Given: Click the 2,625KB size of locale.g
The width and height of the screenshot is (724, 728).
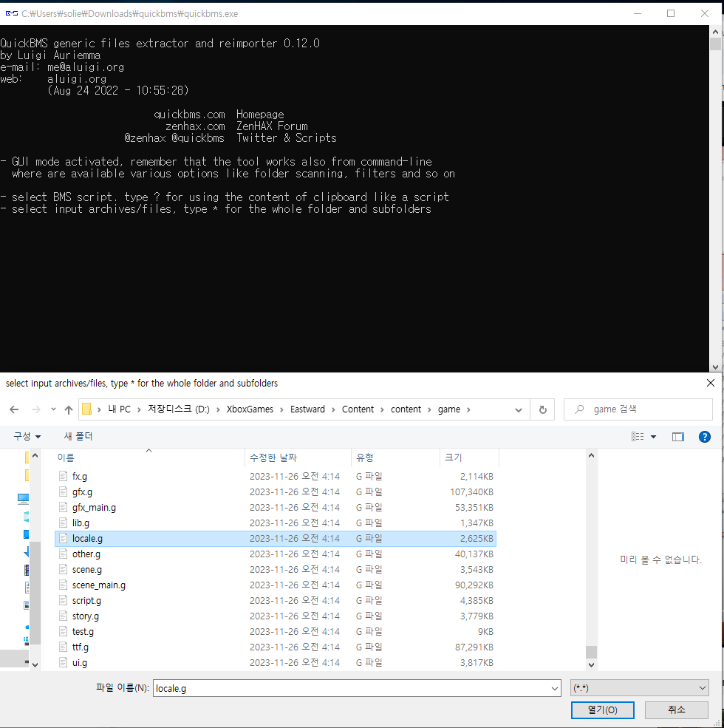Looking at the screenshot, I should click(477, 539).
